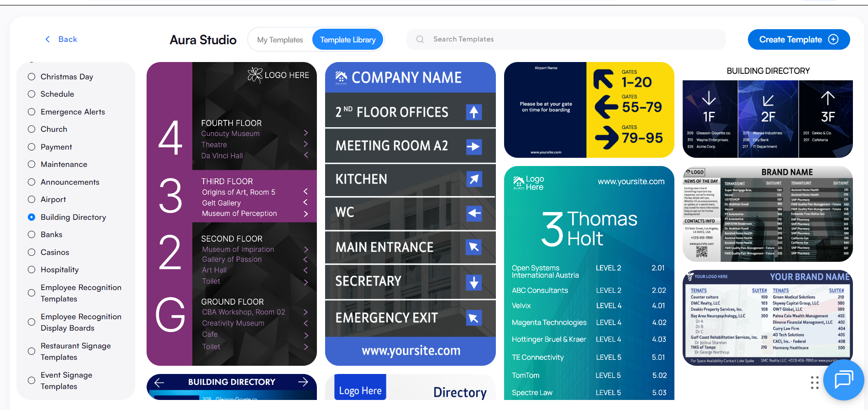Click down arrow icon beside Secretary

pyautogui.click(x=474, y=282)
